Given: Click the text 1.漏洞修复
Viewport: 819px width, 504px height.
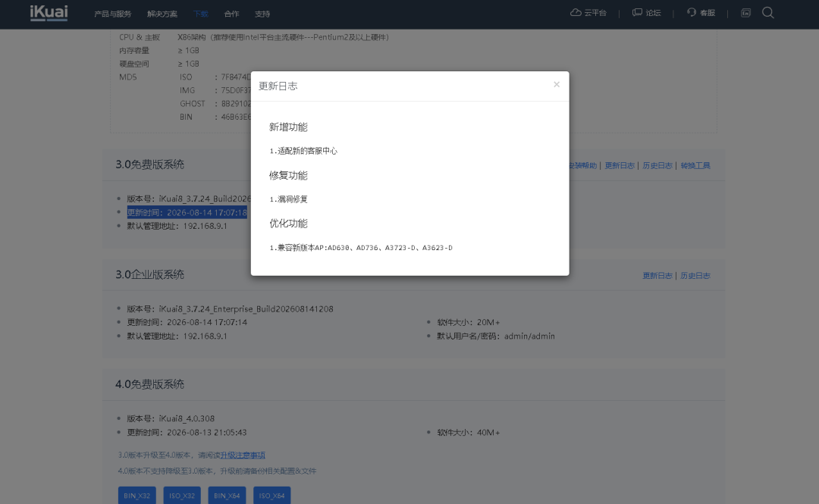Looking at the screenshot, I should (x=288, y=199).
